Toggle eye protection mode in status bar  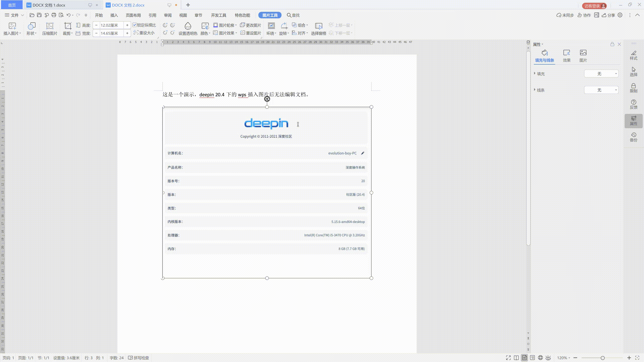pos(548,358)
